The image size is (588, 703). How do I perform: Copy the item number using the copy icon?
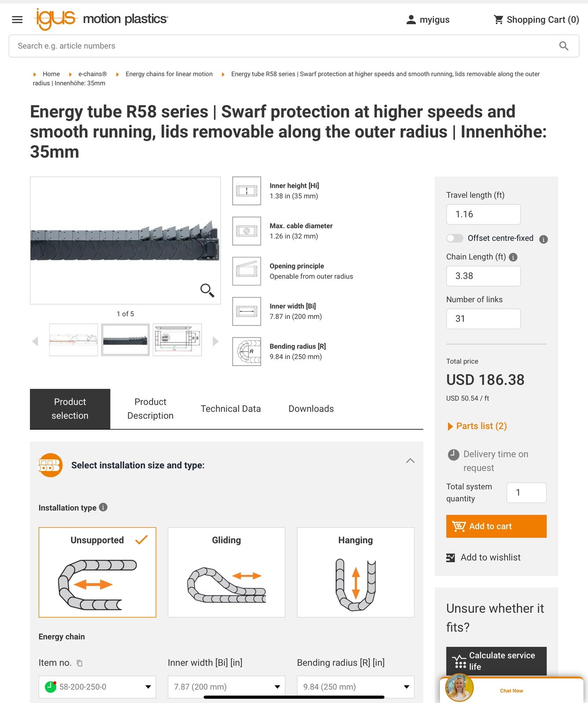(x=80, y=663)
